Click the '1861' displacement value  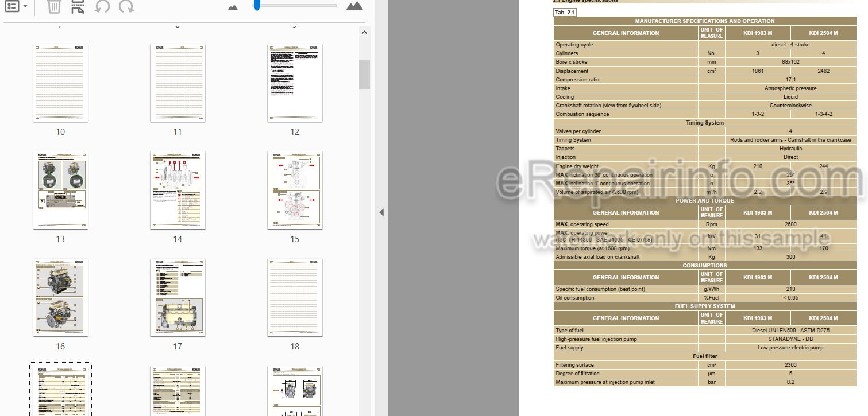pos(758,71)
